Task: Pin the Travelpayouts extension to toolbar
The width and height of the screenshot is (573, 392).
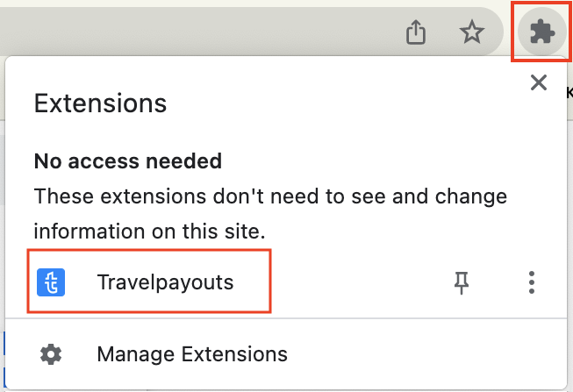Action: pyautogui.click(x=462, y=282)
